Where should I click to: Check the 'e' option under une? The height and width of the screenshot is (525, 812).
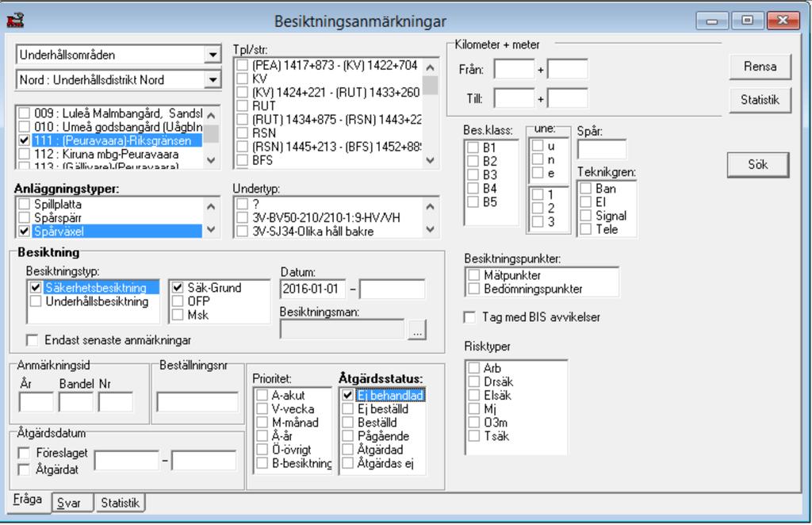coord(538,172)
